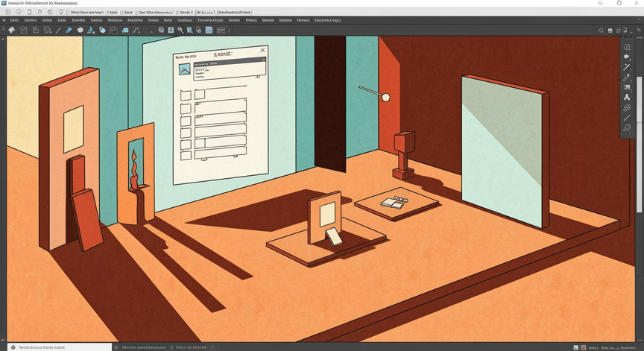Click the save disk icon near search
This screenshot has height=351, width=644.
pyautogui.click(x=610, y=31)
